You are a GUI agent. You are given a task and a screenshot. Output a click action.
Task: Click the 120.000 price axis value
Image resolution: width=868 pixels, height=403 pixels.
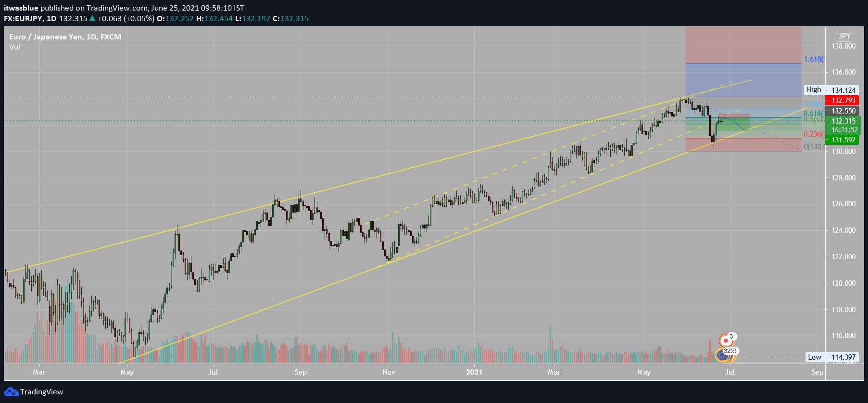[843, 283]
